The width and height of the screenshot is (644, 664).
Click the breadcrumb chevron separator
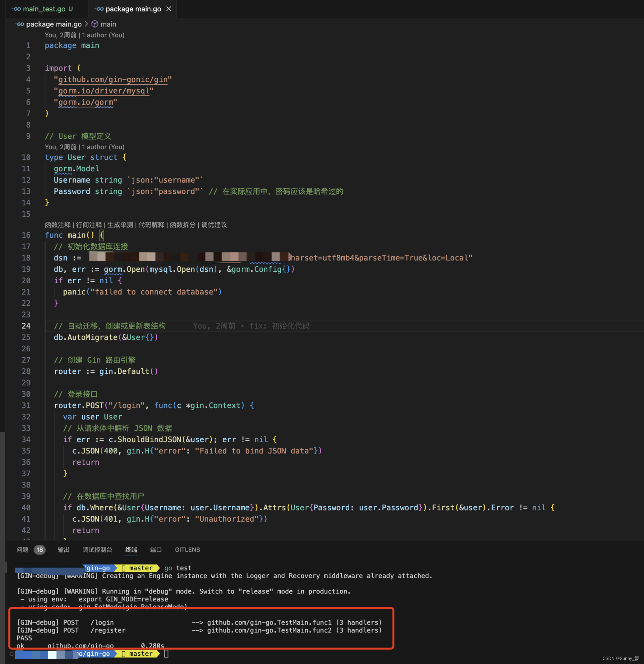point(86,24)
